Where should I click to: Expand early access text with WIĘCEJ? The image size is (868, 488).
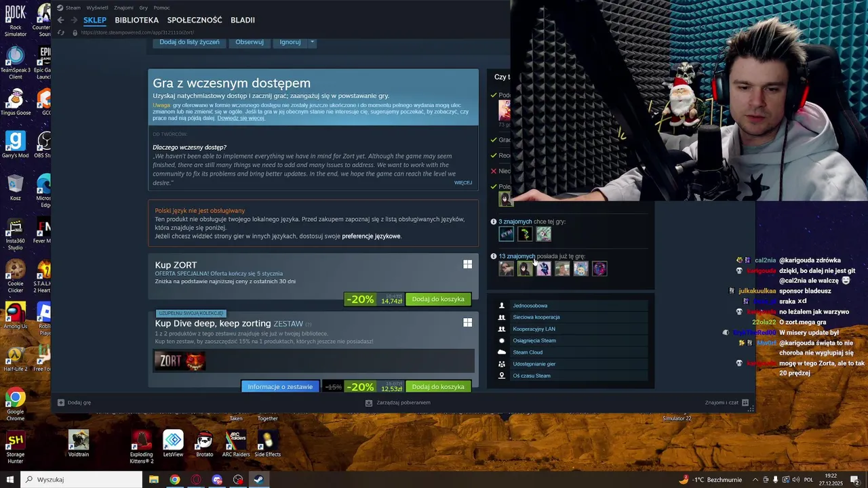pyautogui.click(x=463, y=182)
